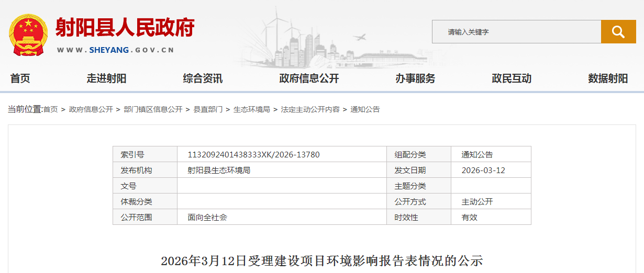The image size is (644, 273).
Task: Click the orange search magnifier button
Action: click(618, 32)
